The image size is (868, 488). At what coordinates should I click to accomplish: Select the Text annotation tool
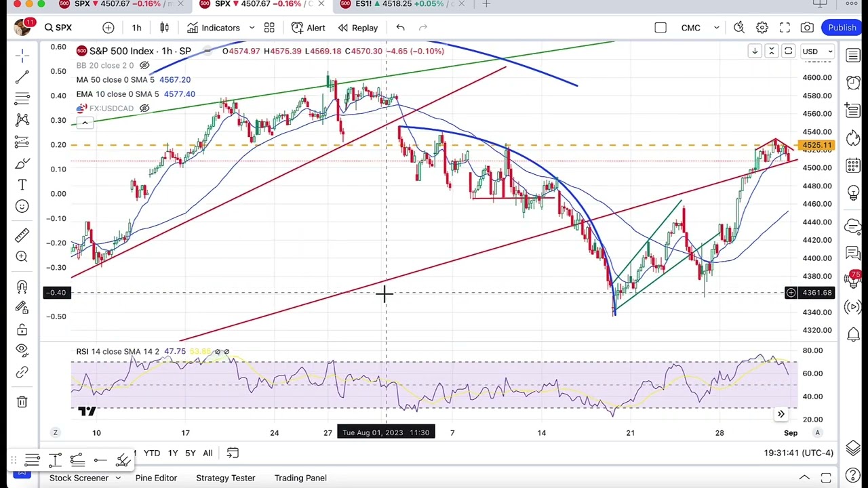[x=22, y=185]
